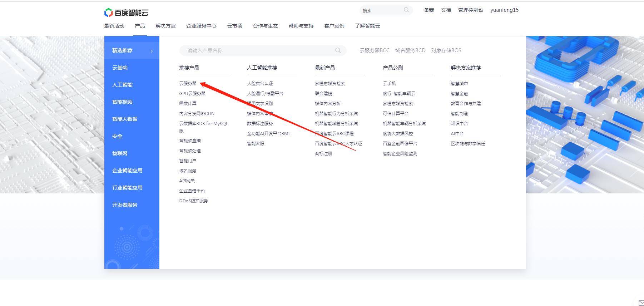Viewport: 644px width, 306px height.
Task: Open the 商标注册 link
Action: tap(323, 153)
